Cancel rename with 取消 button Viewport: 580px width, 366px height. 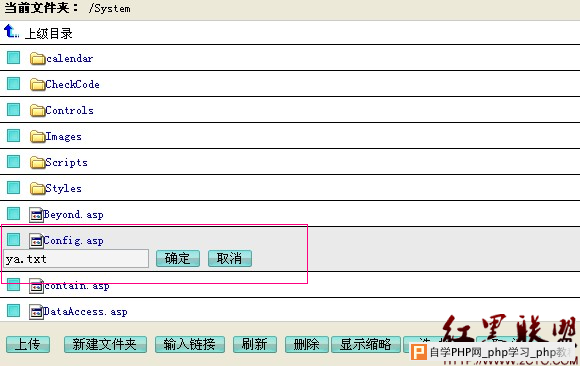[230, 258]
